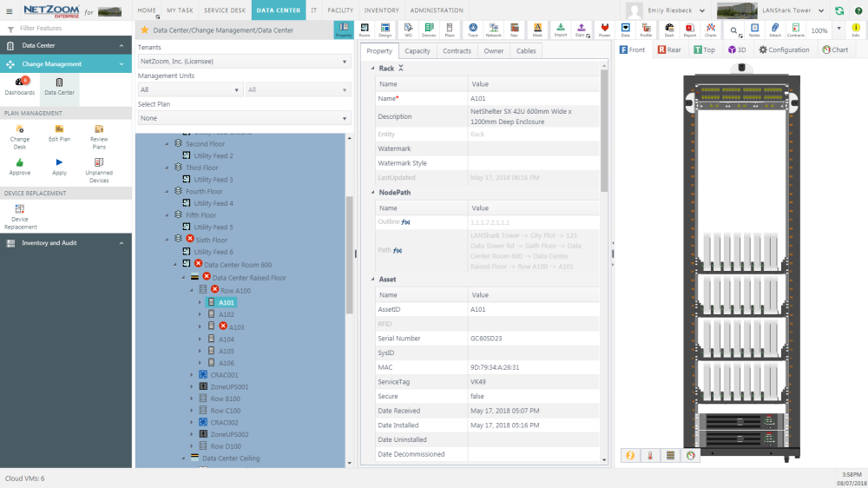The height and width of the screenshot is (488, 868).
Task: Click the Trace toolbar icon
Action: point(472,30)
